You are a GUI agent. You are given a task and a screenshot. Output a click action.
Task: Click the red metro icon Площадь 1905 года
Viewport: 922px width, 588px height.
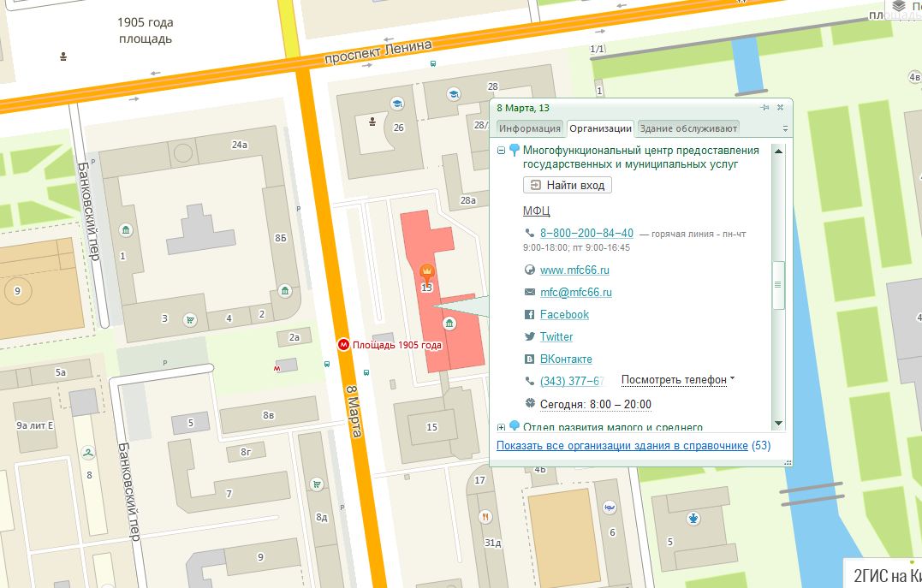[343, 345]
